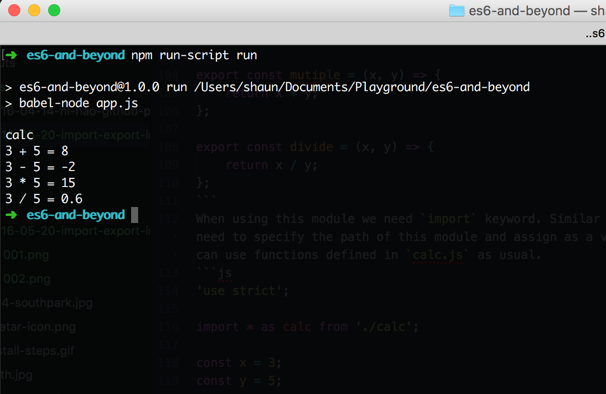This screenshot has width=606, height=394.
Task: Click the green prompt arrow before npm command
Action: (11, 55)
